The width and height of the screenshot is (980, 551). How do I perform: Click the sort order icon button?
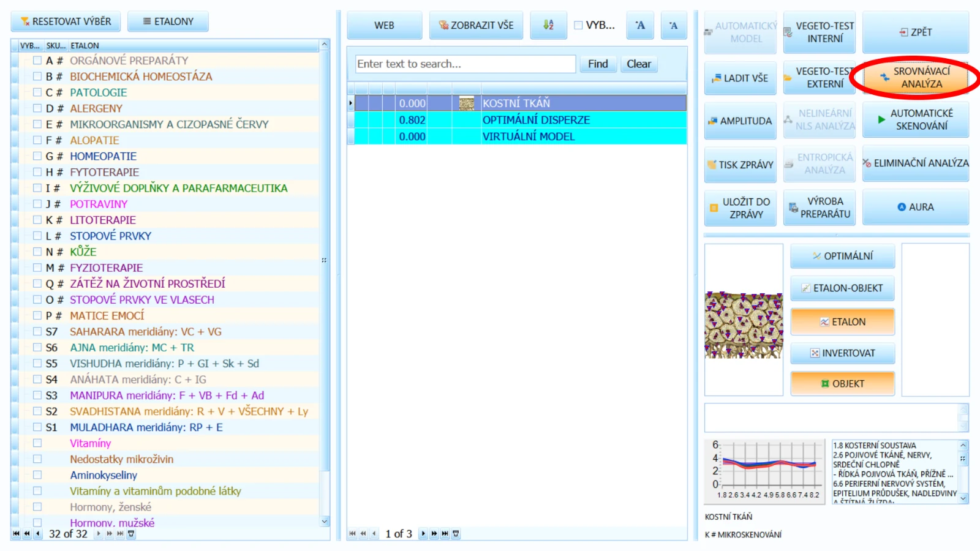click(x=548, y=25)
